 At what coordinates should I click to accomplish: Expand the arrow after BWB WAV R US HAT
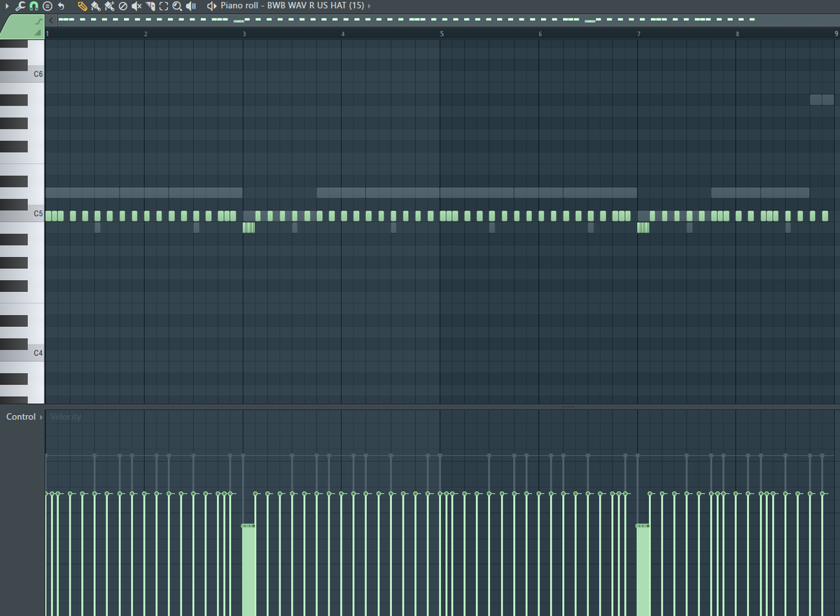click(369, 6)
